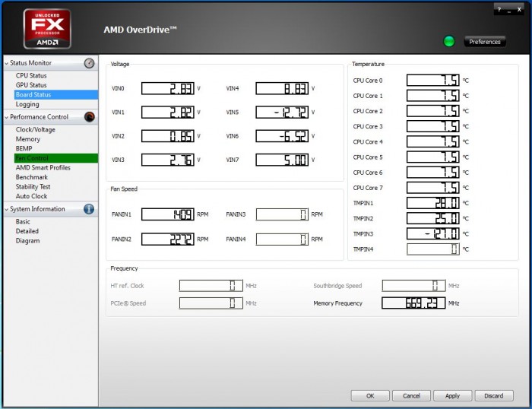Click the OK button
532x409 pixels.
point(370,396)
